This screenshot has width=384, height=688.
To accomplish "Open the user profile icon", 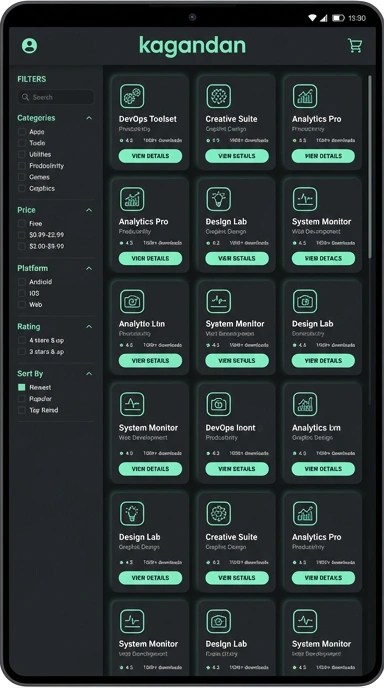I will pyautogui.click(x=29, y=46).
